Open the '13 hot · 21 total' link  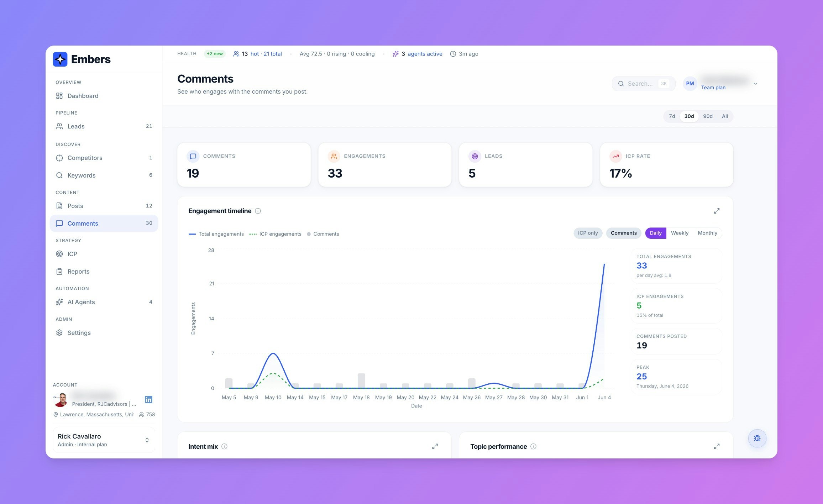click(x=262, y=54)
